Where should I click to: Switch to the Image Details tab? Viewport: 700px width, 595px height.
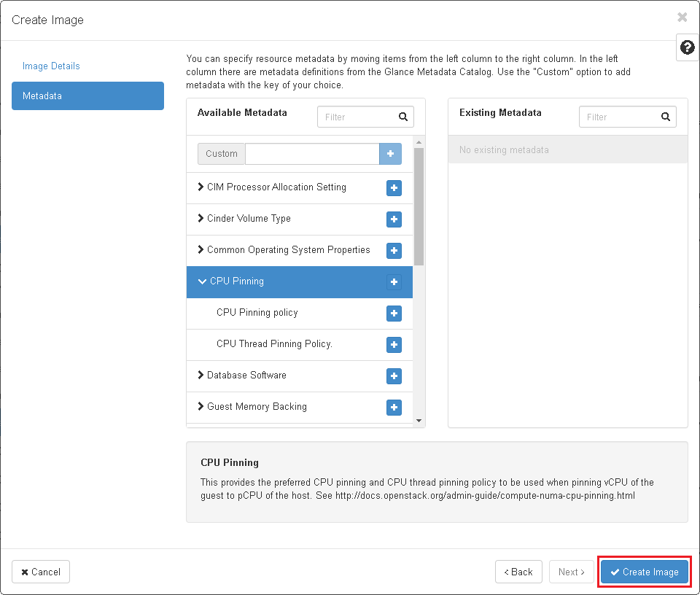pyautogui.click(x=51, y=66)
